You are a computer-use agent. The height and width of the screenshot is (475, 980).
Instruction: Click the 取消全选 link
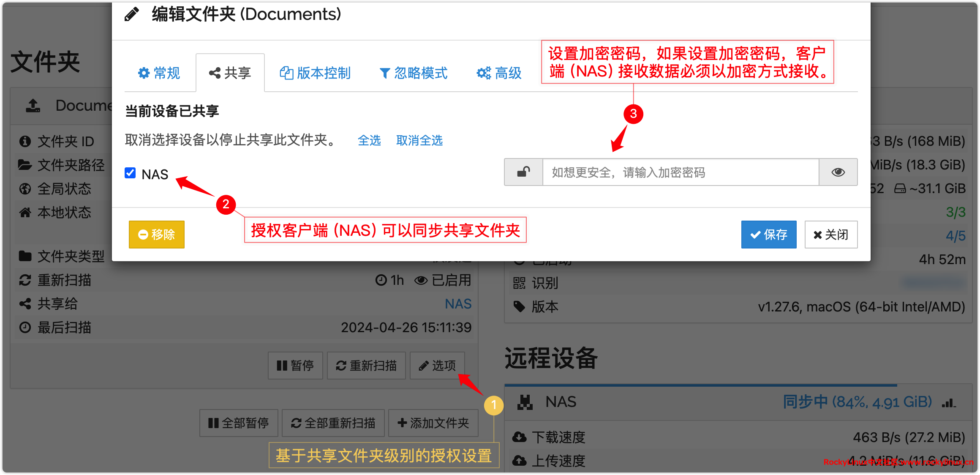tap(419, 140)
